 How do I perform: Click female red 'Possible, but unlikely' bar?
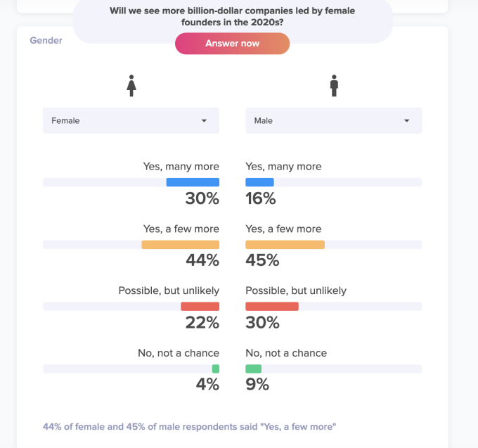[x=200, y=307]
